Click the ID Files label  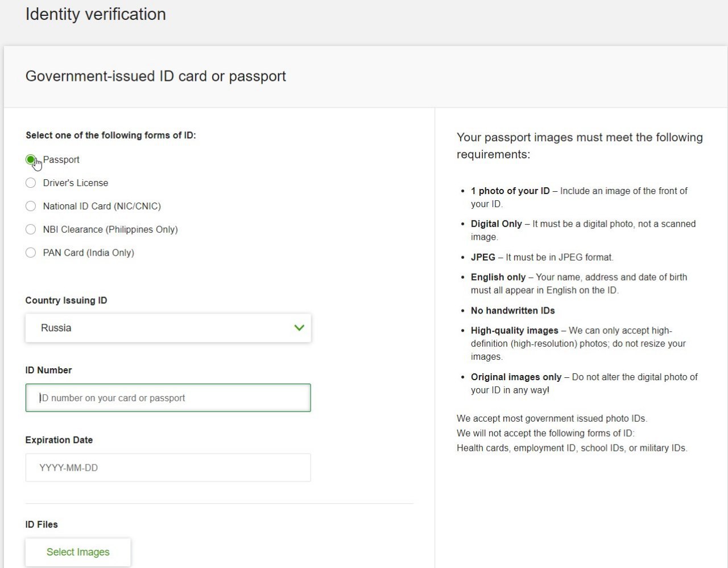pos(42,524)
